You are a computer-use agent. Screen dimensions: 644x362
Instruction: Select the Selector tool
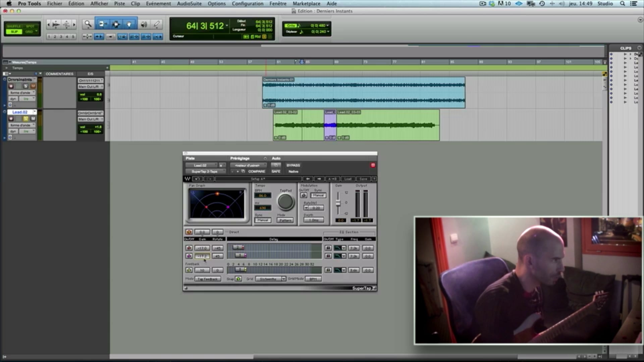(x=116, y=24)
